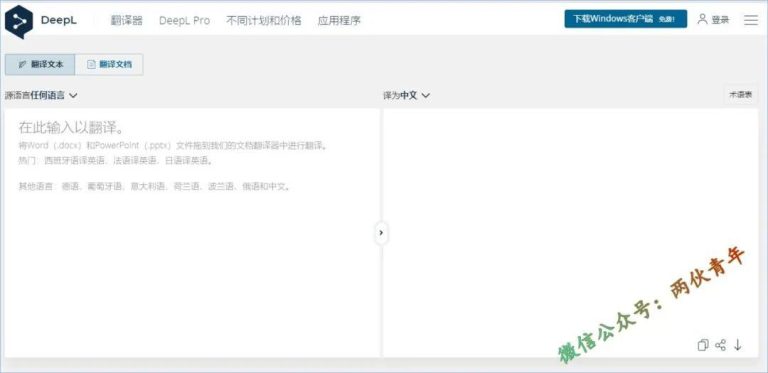The image size is (768, 373).
Task: Click the swap languages arrow between panes
Action: 381,233
